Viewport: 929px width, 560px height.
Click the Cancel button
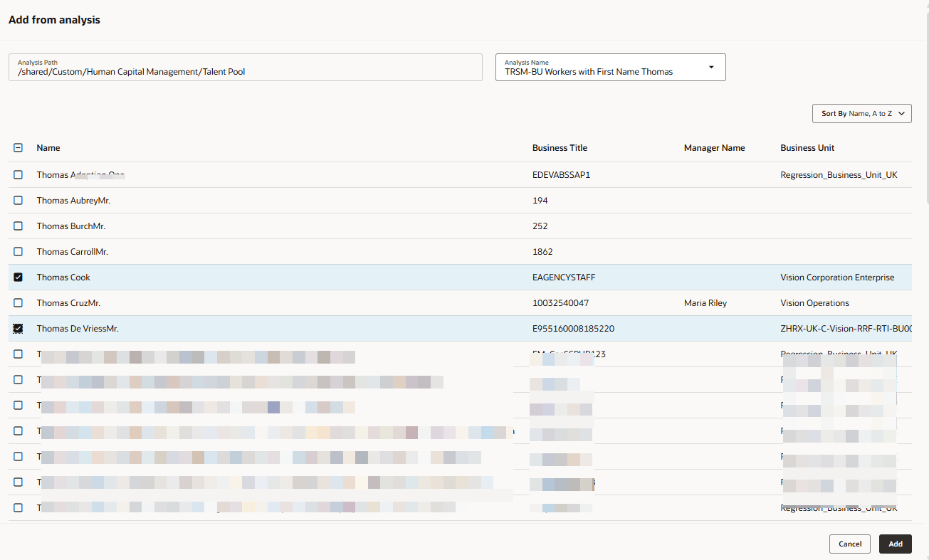click(x=850, y=544)
